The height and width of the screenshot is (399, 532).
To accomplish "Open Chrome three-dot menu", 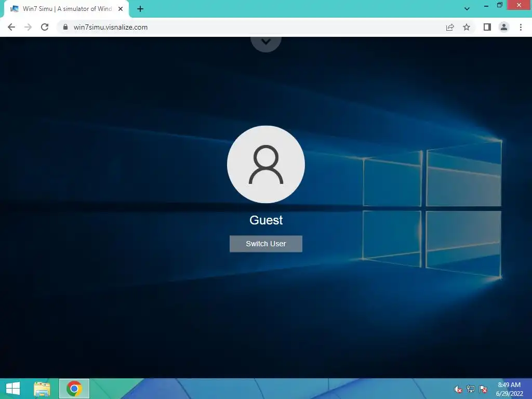I will (x=521, y=27).
